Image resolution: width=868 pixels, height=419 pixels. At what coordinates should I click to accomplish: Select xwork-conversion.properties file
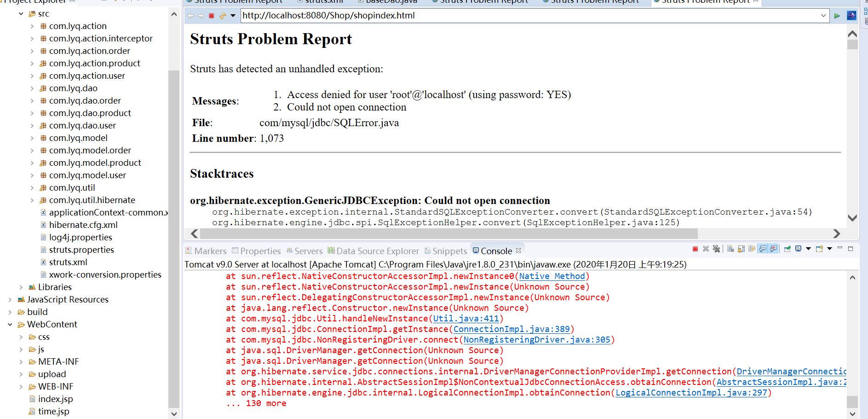[105, 275]
